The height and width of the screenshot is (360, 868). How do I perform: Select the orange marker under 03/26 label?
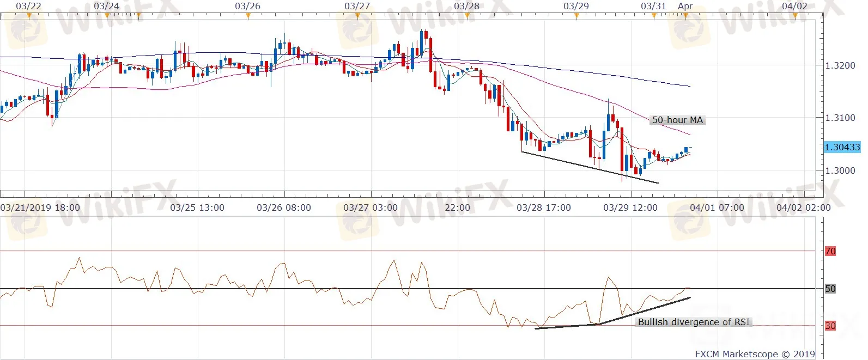(x=248, y=16)
